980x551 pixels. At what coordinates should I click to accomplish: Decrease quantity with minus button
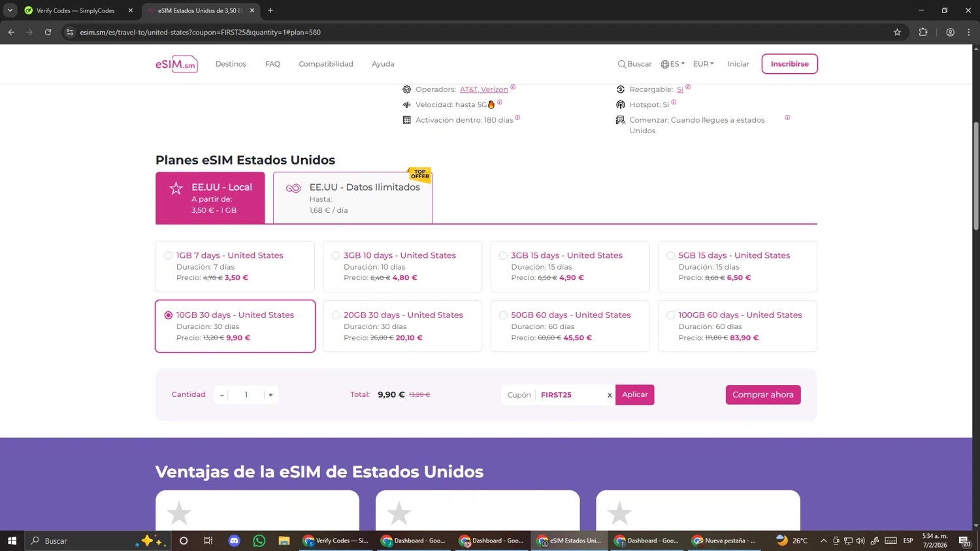coord(222,395)
